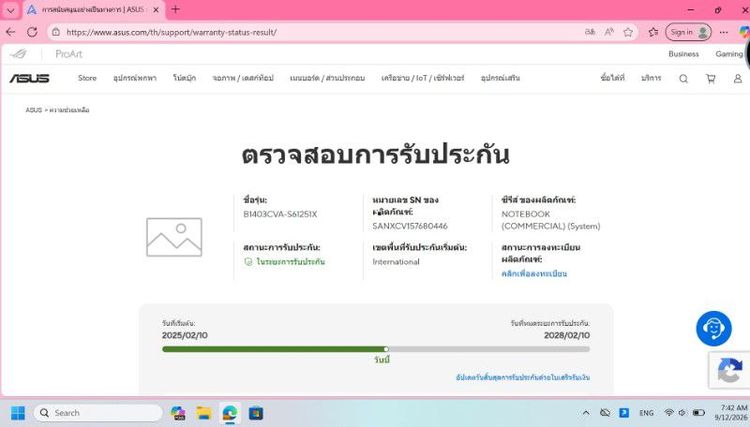Viewport: 750px width, 427px height.
Task: Open the ENG language indicator
Action: 646,413
